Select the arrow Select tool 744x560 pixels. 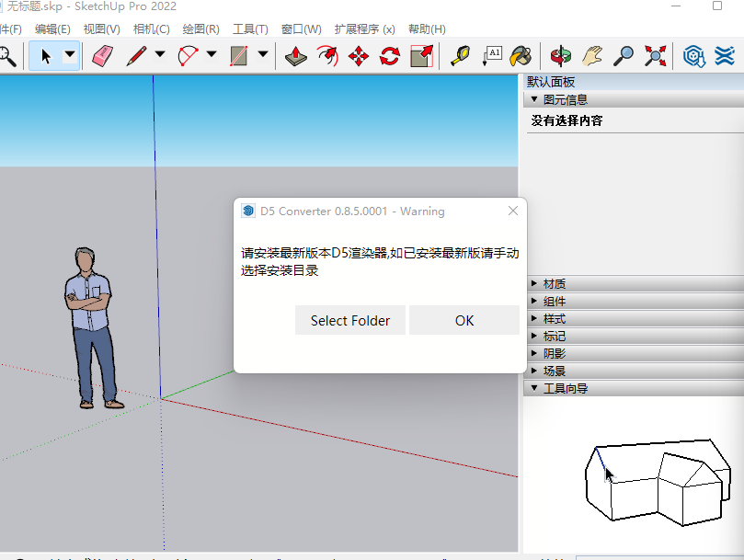coord(46,56)
